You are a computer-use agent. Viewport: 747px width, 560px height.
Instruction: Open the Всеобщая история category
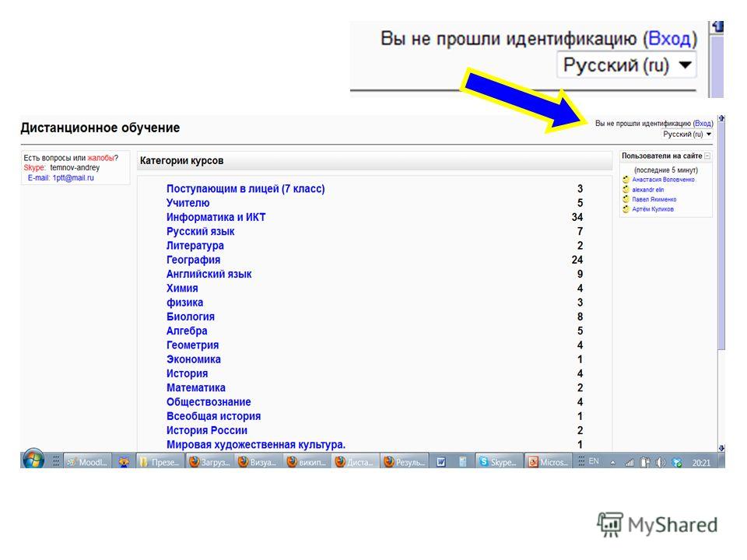click(x=213, y=417)
